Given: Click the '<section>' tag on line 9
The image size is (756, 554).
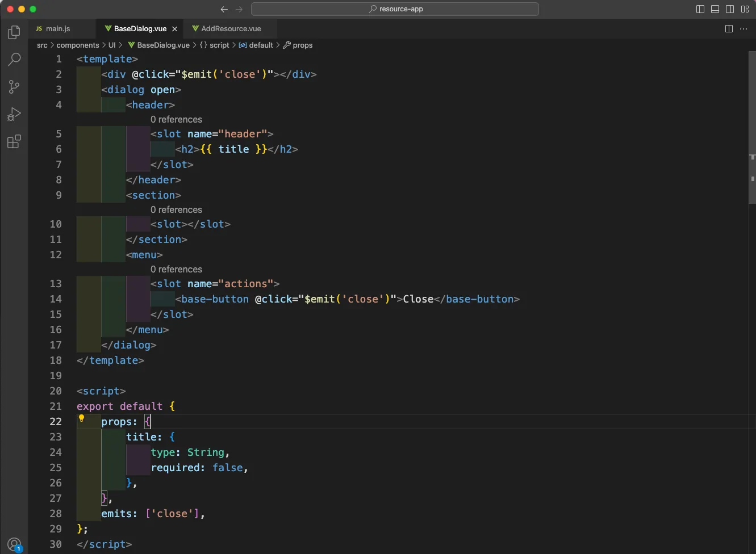Looking at the screenshot, I should [153, 195].
